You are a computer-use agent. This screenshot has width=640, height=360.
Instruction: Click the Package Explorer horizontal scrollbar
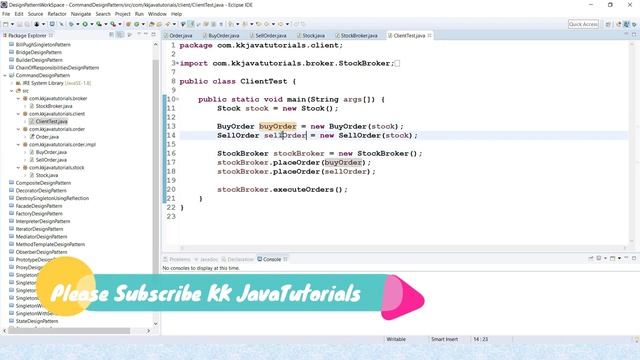point(69,331)
